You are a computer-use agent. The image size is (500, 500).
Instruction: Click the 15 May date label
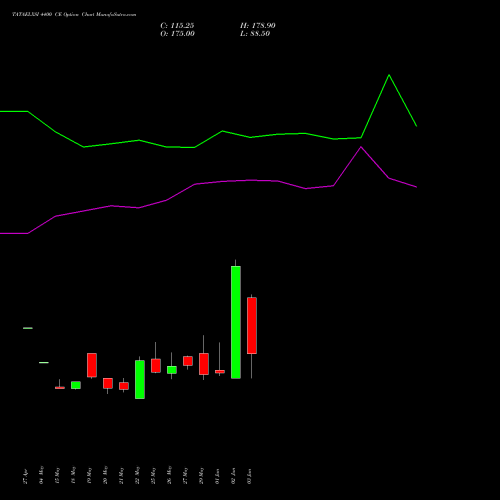pos(58,476)
